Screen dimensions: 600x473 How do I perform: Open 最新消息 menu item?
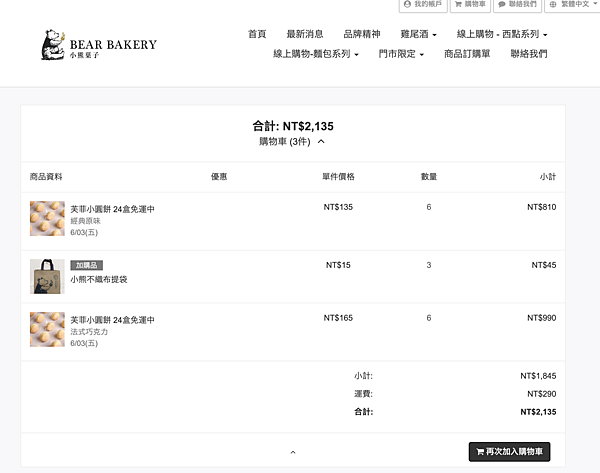[304, 34]
